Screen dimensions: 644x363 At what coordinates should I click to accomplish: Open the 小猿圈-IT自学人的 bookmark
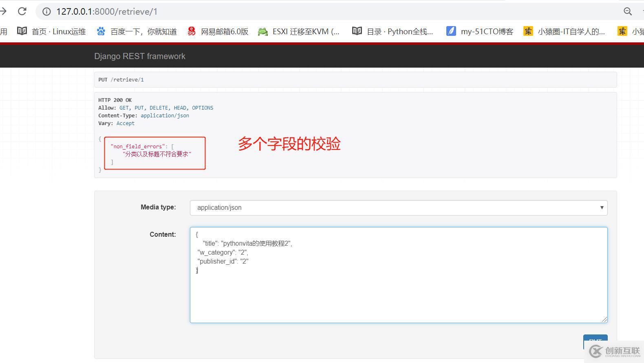[x=564, y=31]
